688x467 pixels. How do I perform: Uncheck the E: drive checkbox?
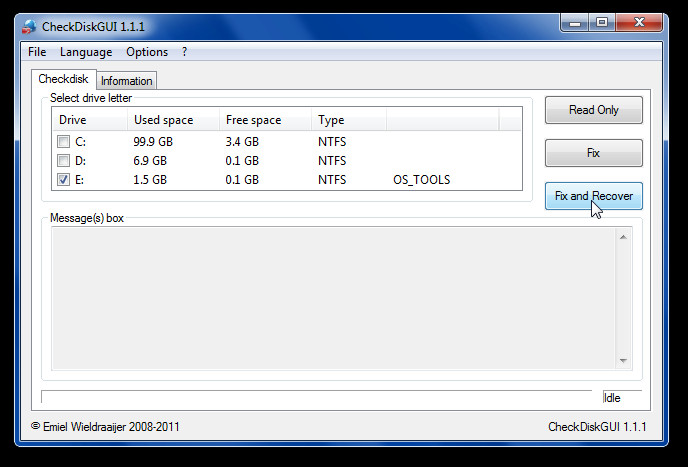coord(63,180)
